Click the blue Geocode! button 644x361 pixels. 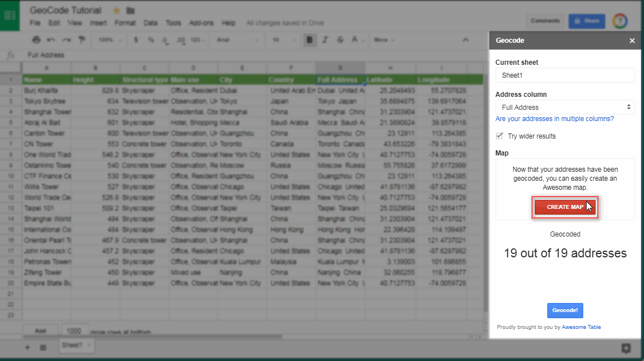pyautogui.click(x=565, y=310)
